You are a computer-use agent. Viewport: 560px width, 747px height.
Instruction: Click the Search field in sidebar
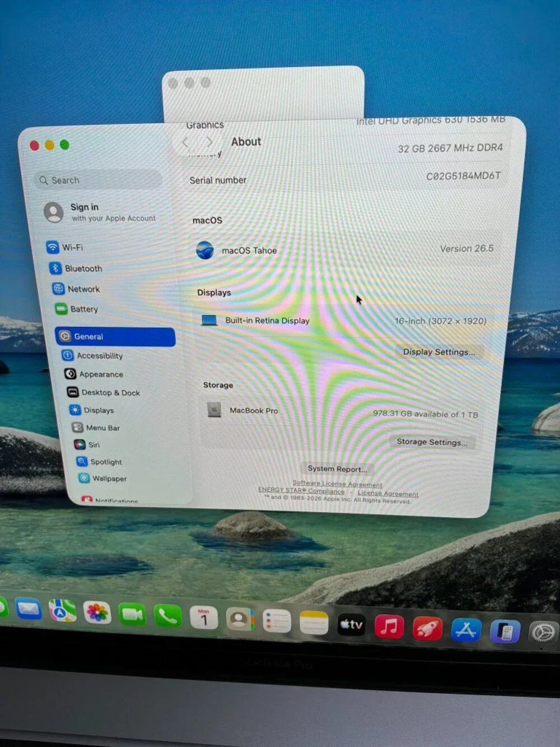click(98, 180)
